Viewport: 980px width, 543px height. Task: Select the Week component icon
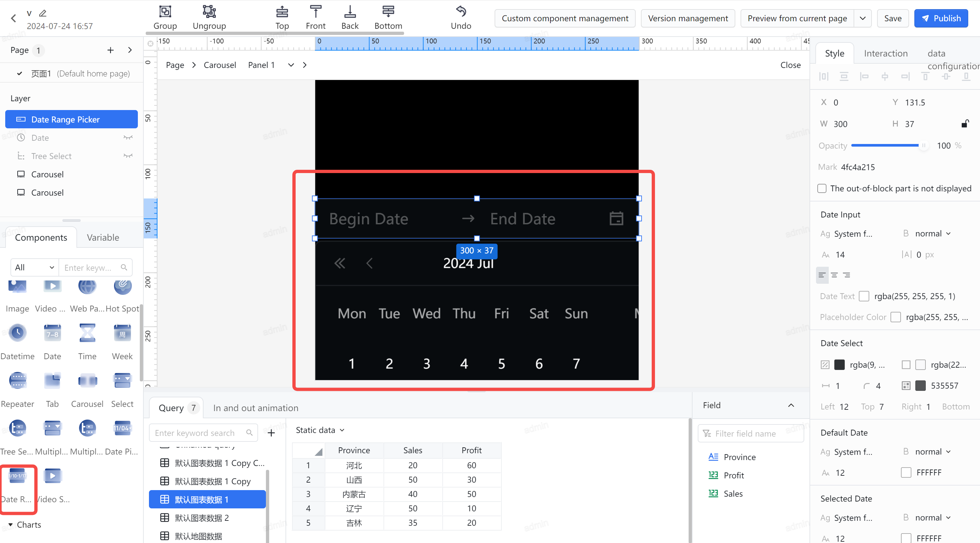coord(122,333)
